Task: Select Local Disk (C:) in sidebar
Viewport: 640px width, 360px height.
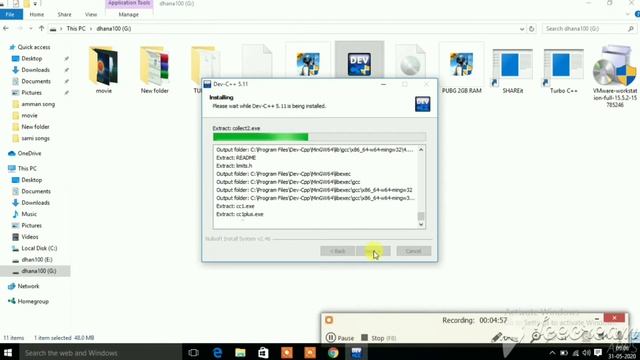Action: [39, 248]
